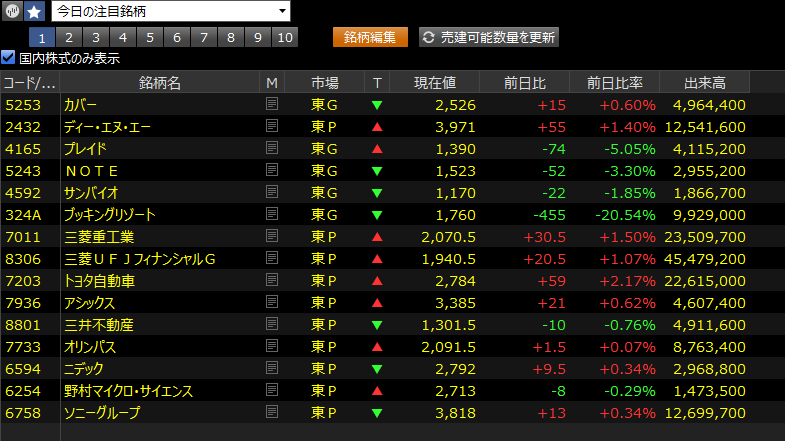Switch to page tab 1
The image size is (785, 441).
(42, 38)
